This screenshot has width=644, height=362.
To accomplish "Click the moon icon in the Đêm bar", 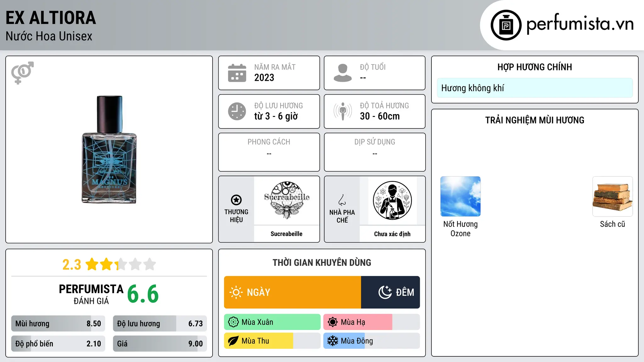I will pos(385,292).
